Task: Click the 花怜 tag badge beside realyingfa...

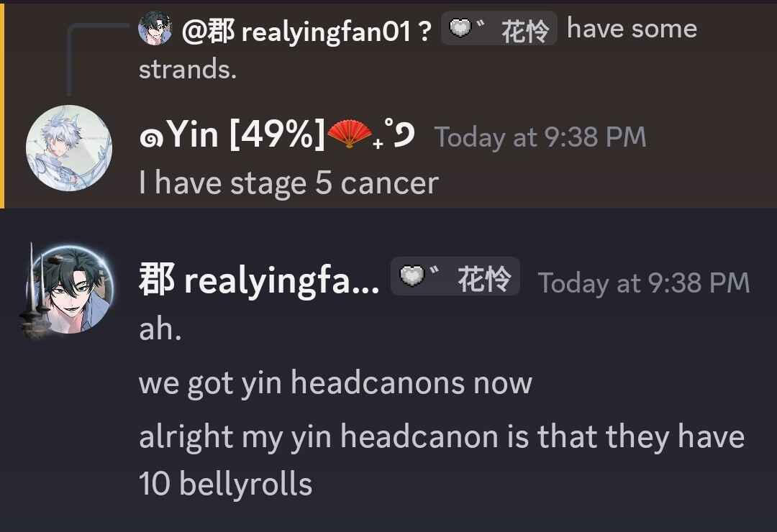Action: [x=455, y=276]
